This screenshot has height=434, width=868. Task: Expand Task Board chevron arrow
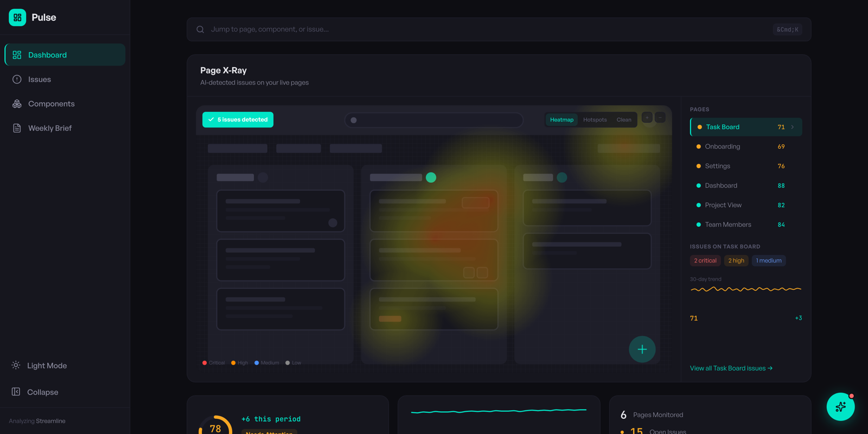(x=793, y=127)
